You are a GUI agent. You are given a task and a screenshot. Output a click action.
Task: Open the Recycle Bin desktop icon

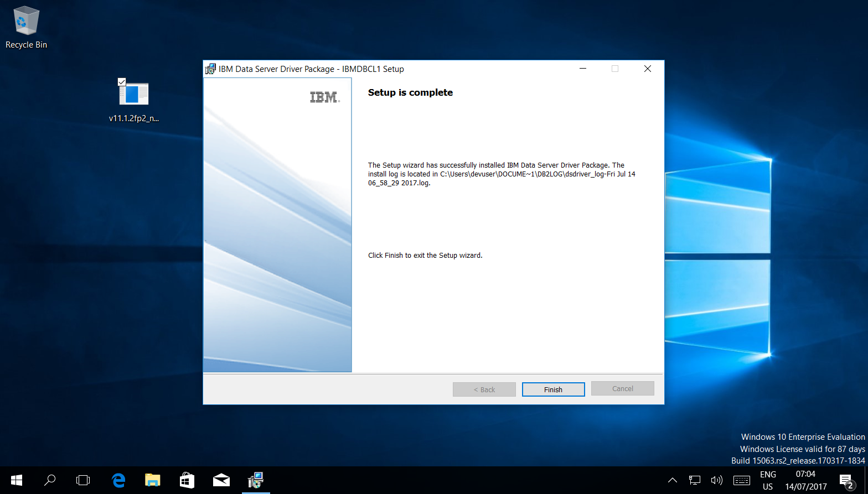(x=26, y=28)
